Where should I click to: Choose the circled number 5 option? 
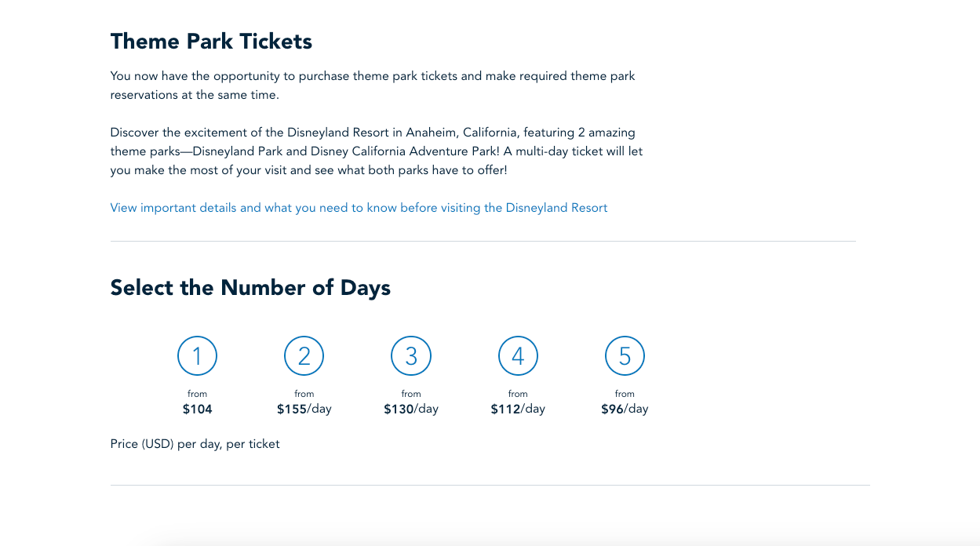tap(625, 356)
